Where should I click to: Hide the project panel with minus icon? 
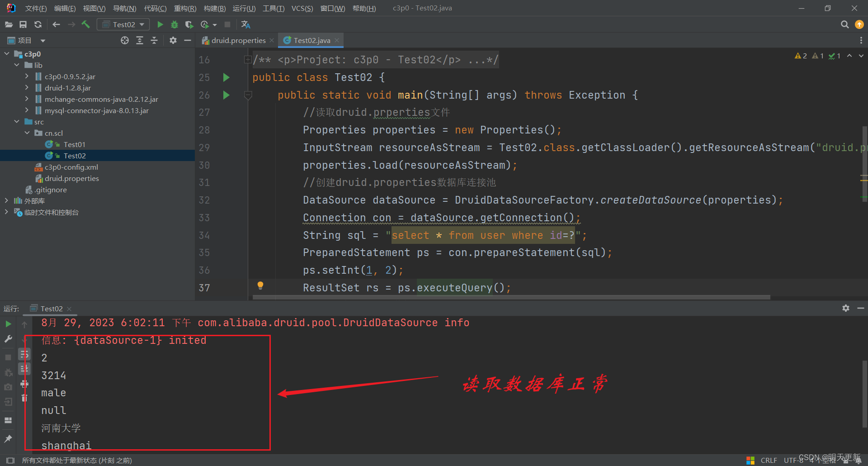(188, 40)
